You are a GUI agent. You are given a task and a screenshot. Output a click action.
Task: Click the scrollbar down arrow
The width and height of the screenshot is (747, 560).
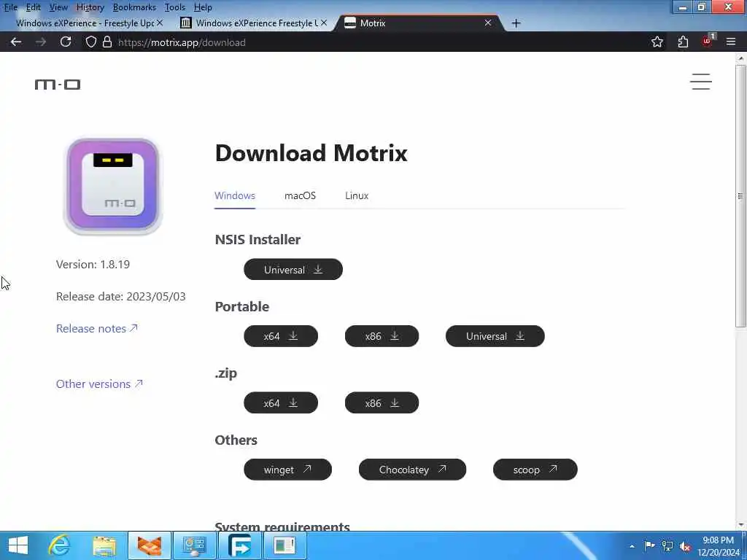tap(740, 525)
